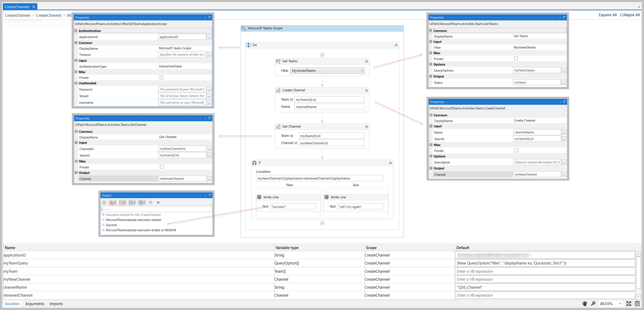Viewport: 644px width, 310px height.
Task: Toggle the trace filter showing 1 in Output
Action: [142, 203]
